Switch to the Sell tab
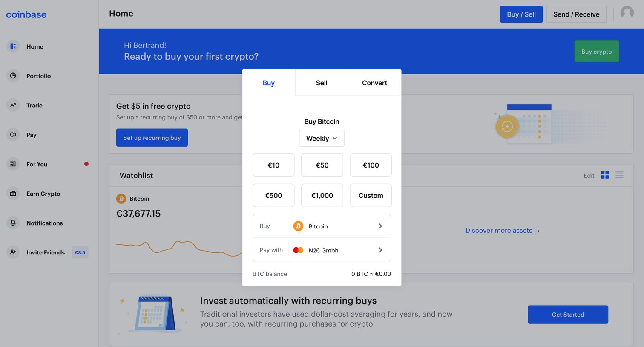The image size is (644, 347). click(322, 83)
